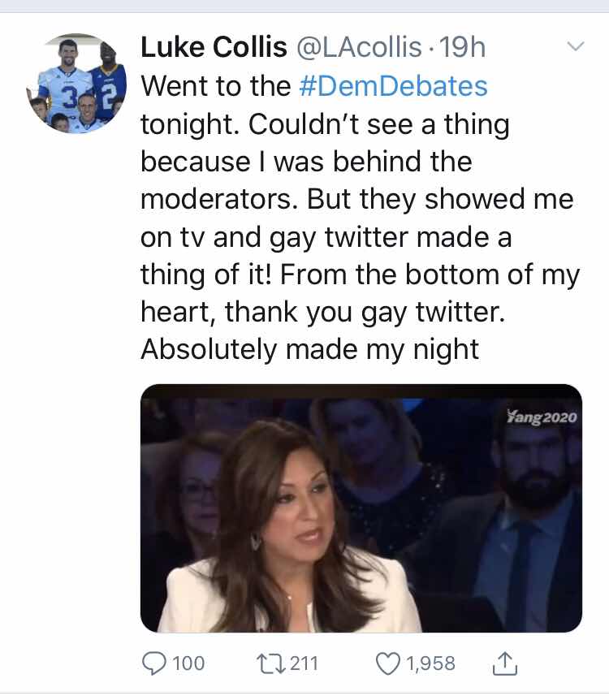Open the 19h timestamp permalink

463,47
